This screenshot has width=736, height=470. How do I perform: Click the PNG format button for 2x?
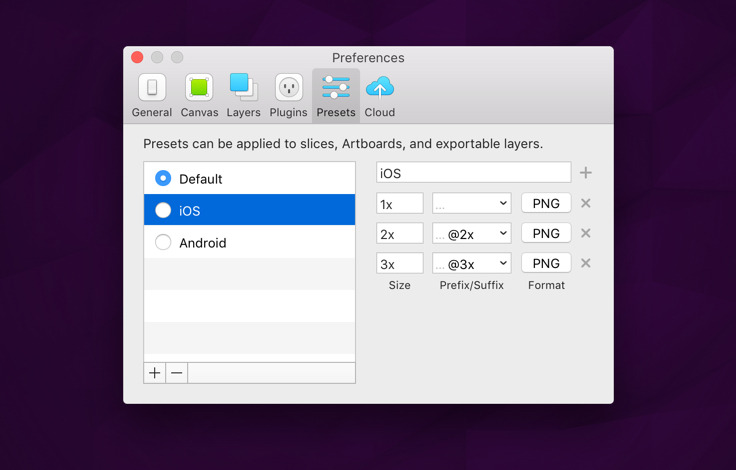(x=546, y=233)
